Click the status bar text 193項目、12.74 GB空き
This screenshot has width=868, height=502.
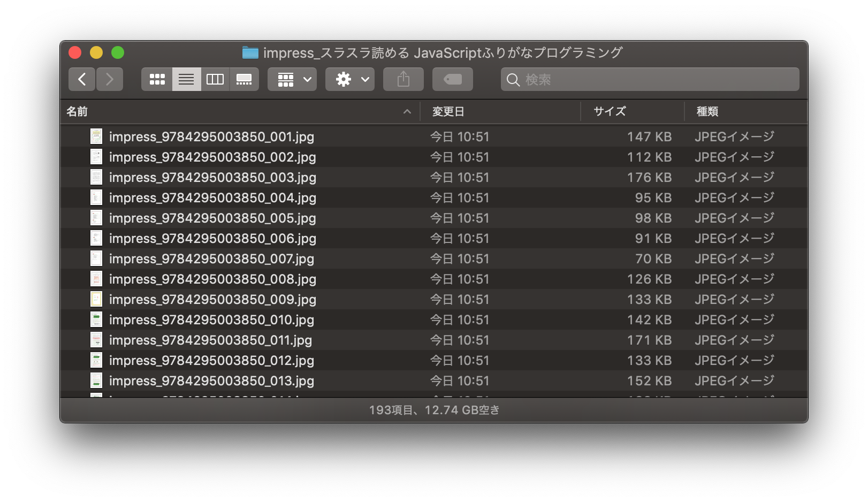click(434, 410)
